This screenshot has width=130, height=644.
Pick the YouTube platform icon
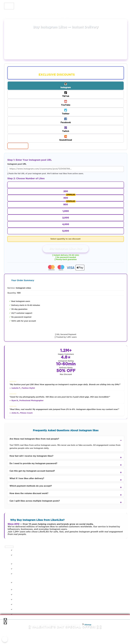[66, 101]
